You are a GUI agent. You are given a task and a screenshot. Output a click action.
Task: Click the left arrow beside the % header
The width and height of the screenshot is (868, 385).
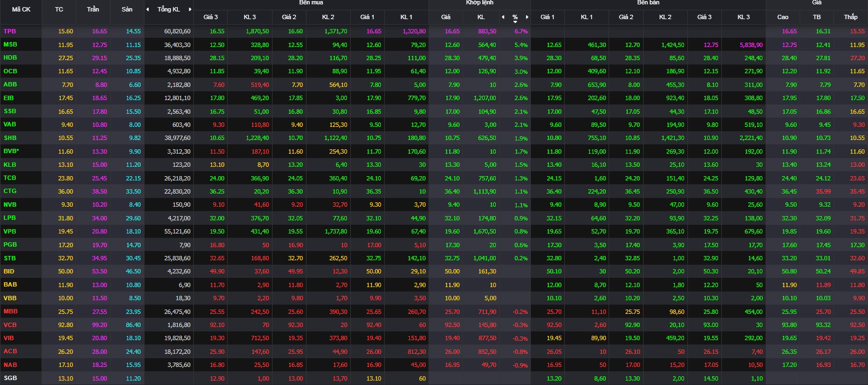tap(504, 17)
